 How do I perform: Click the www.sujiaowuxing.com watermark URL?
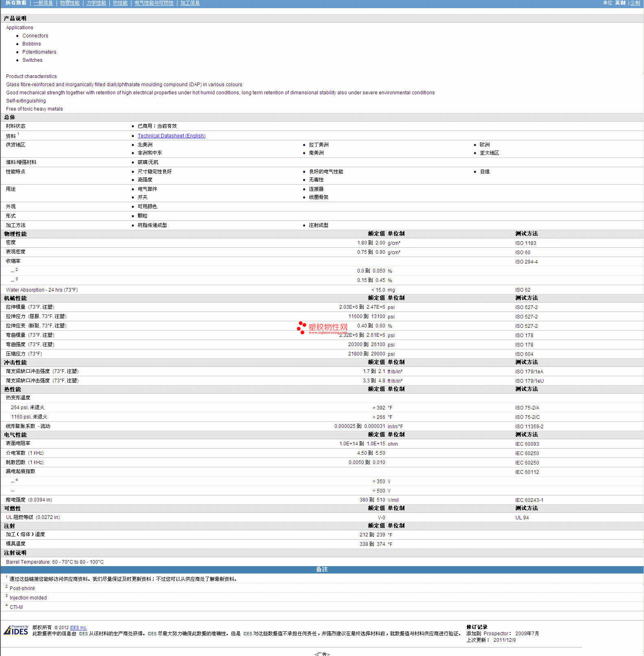(x=328, y=333)
